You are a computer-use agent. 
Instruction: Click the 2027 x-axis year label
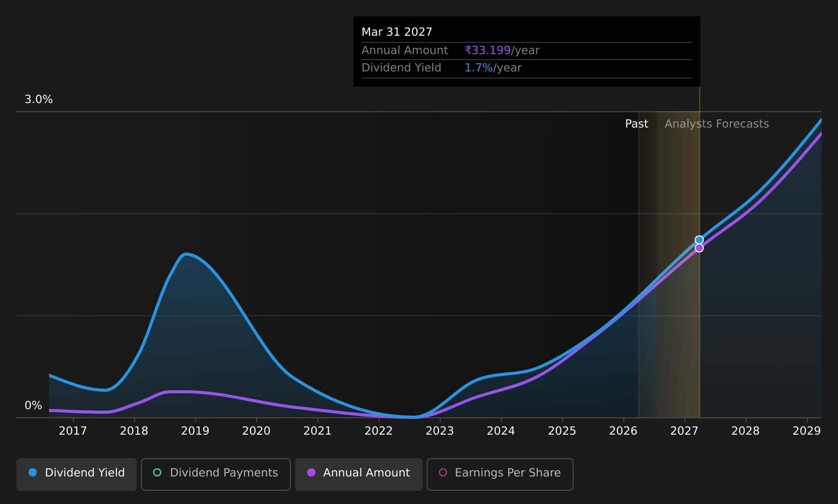coord(684,431)
